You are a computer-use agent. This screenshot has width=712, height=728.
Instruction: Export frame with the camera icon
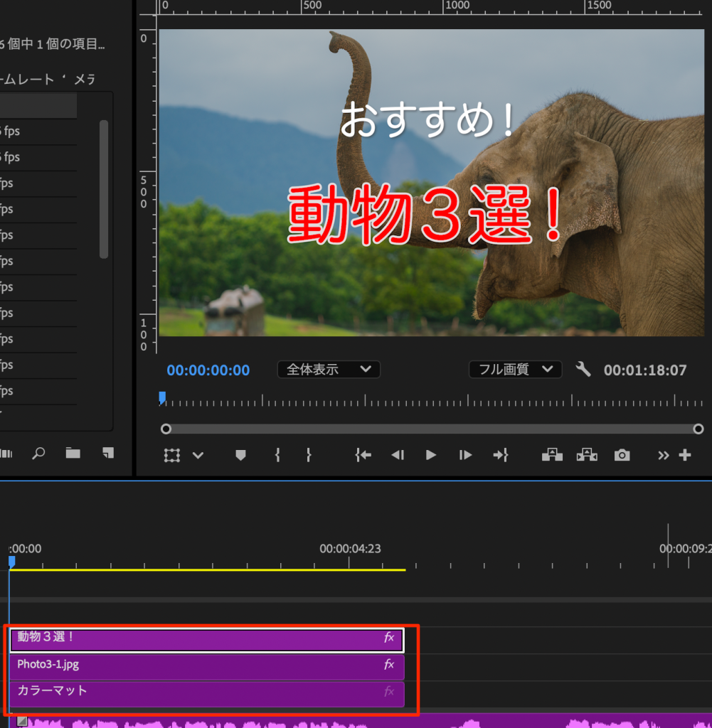[622, 455]
